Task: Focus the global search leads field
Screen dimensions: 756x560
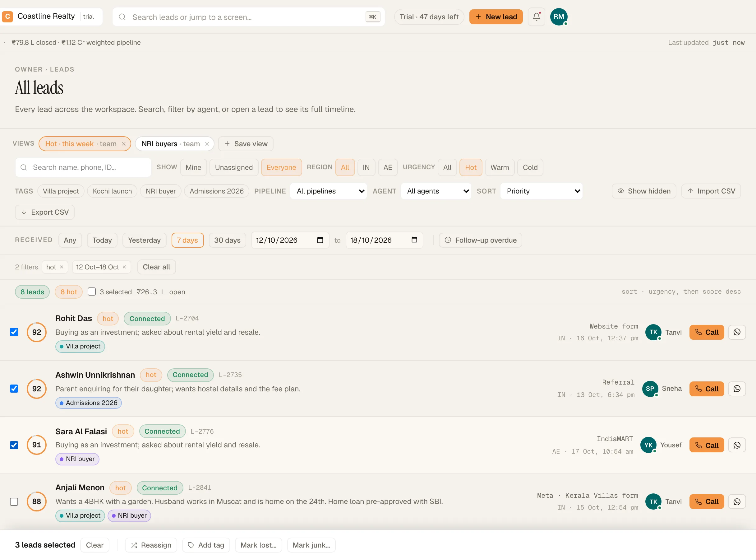Action: point(248,17)
